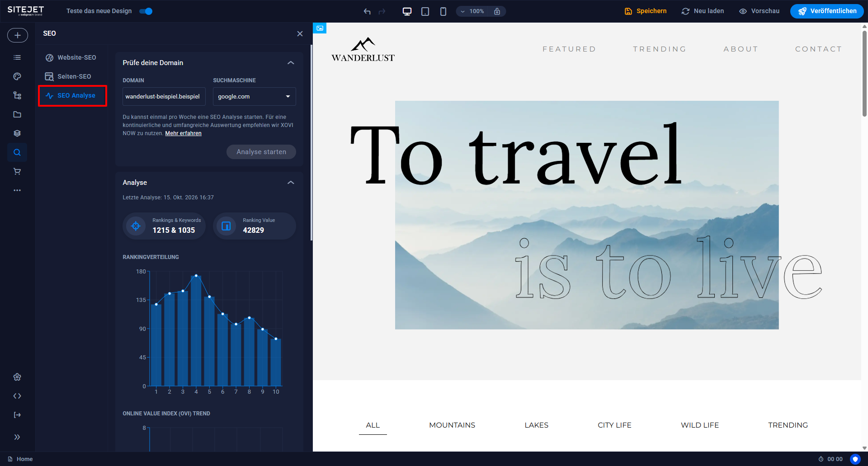
Task: Open the content list icon in sidebar
Action: 17,57
